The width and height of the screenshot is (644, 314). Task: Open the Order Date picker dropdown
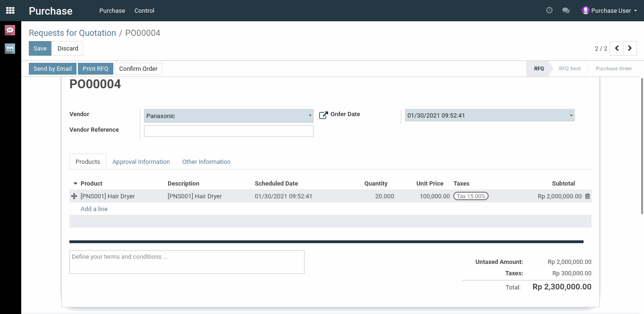pos(571,116)
